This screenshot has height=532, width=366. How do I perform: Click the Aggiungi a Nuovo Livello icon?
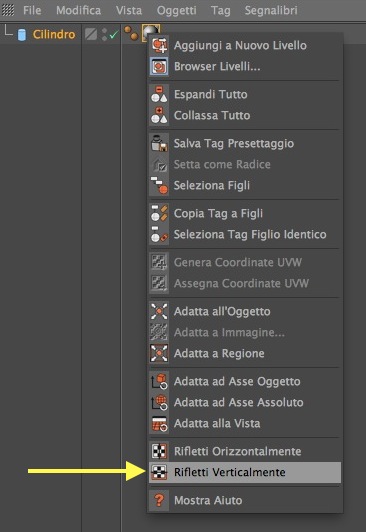coord(159,45)
